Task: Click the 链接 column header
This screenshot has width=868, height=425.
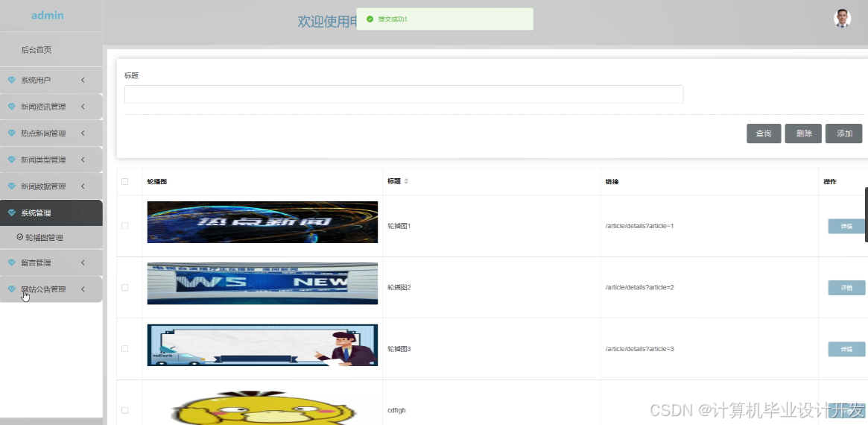Action: pyautogui.click(x=612, y=182)
